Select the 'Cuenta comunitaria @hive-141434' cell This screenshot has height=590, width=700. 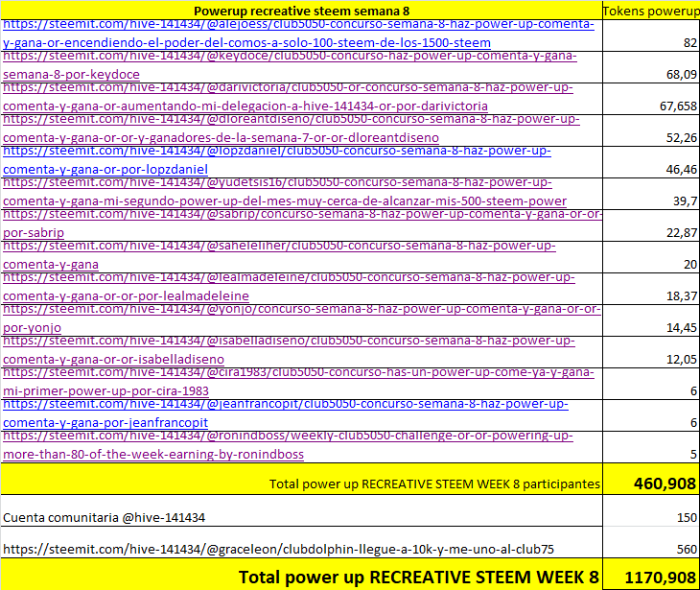pos(301,511)
